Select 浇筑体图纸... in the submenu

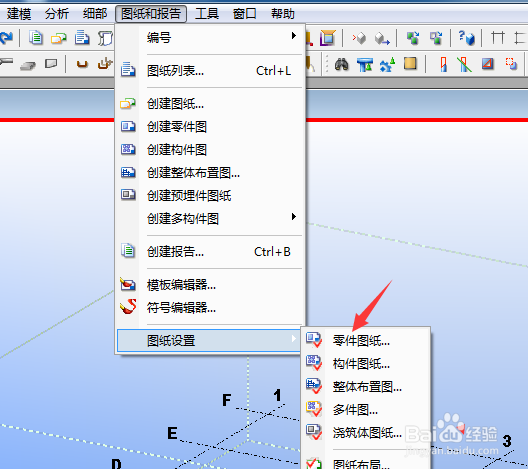pos(366,433)
